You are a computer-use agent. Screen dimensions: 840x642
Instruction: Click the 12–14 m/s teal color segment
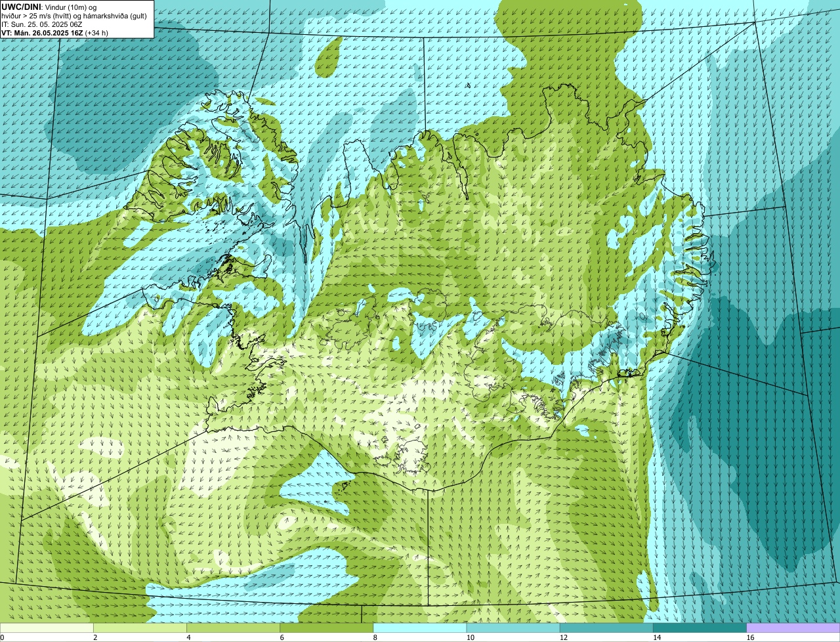(x=606, y=628)
